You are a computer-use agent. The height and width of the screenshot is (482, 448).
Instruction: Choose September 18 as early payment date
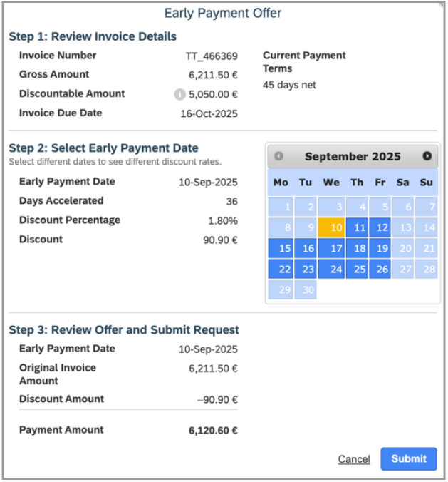pos(357,248)
